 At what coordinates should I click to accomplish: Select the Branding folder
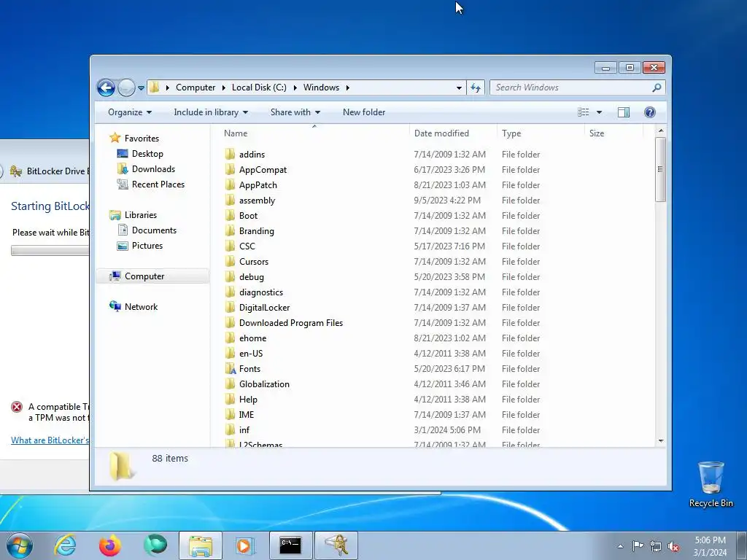256,231
